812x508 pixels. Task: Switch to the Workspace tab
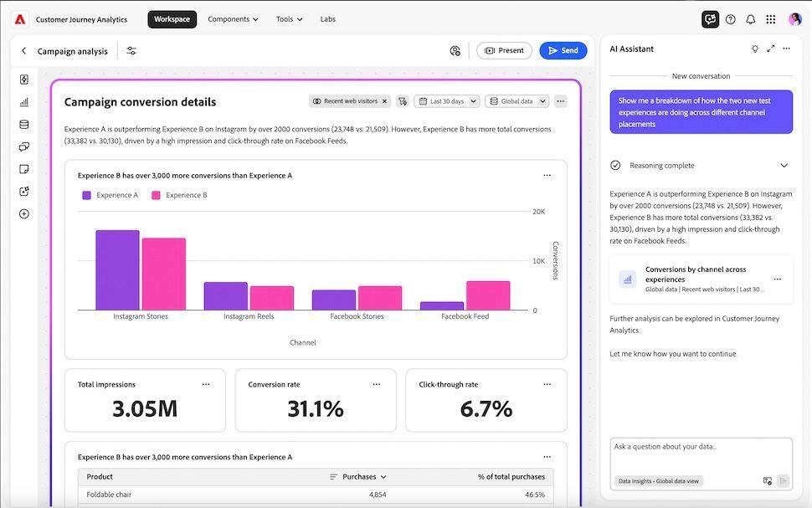[172, 18]
